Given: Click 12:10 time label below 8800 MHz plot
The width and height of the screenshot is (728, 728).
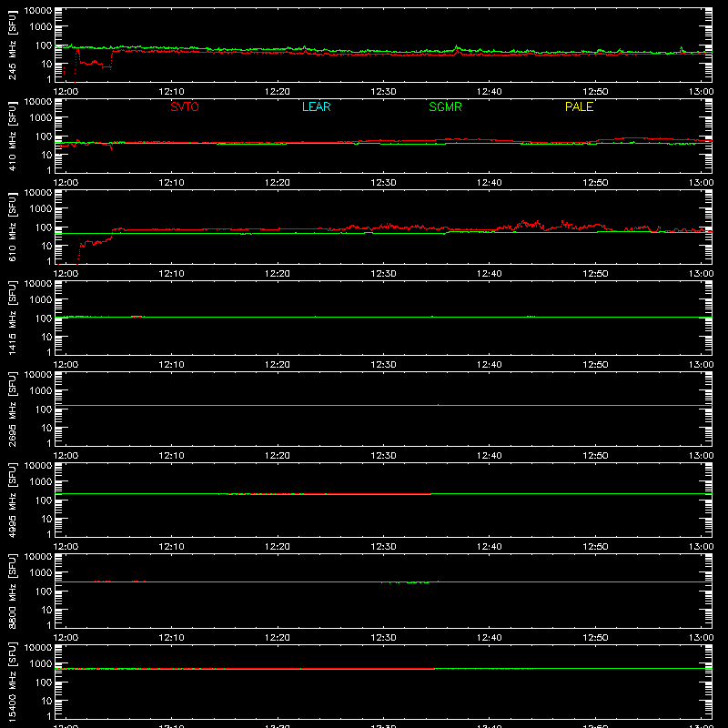Looking at the screenshot, I should click(171, 638).
